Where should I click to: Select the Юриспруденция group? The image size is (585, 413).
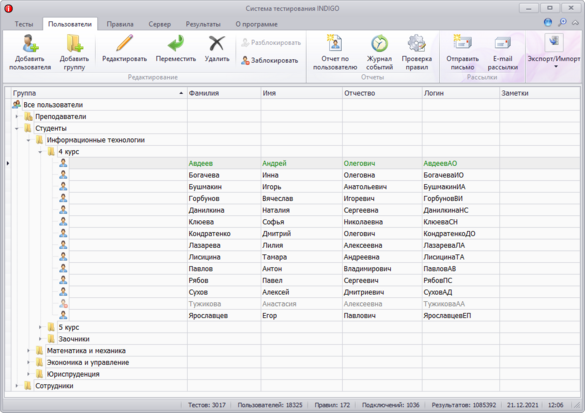tap(73, 374)
